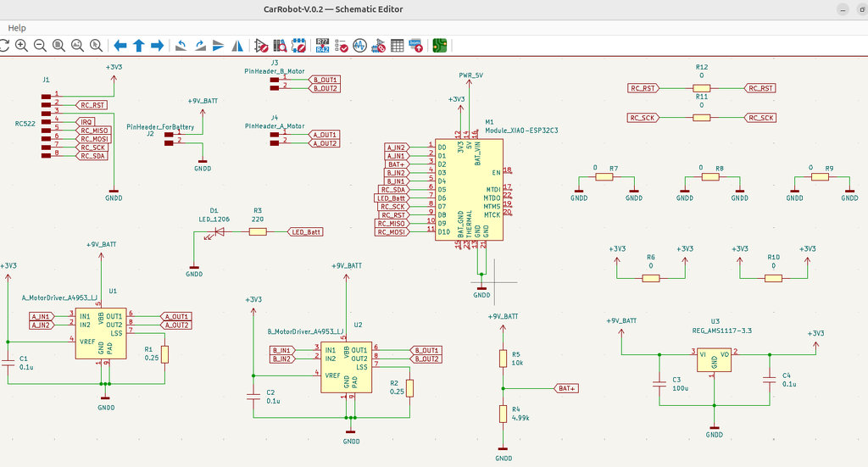Image resolution: width=868 pixels, height=467 pixels.
Task: Select the U3 REG_AMS1117-3.3 regulator symbol
Action: tap(715, 359)
